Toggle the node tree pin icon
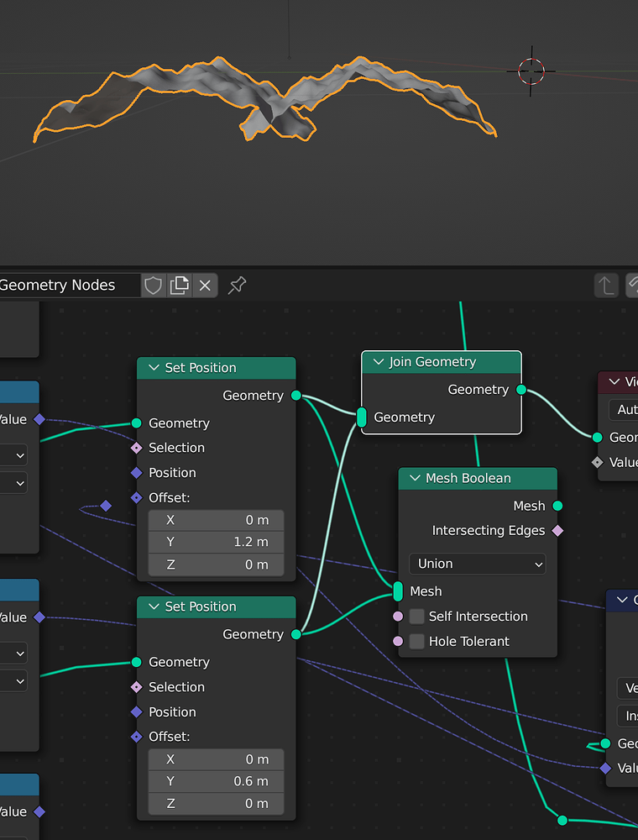 237,285
